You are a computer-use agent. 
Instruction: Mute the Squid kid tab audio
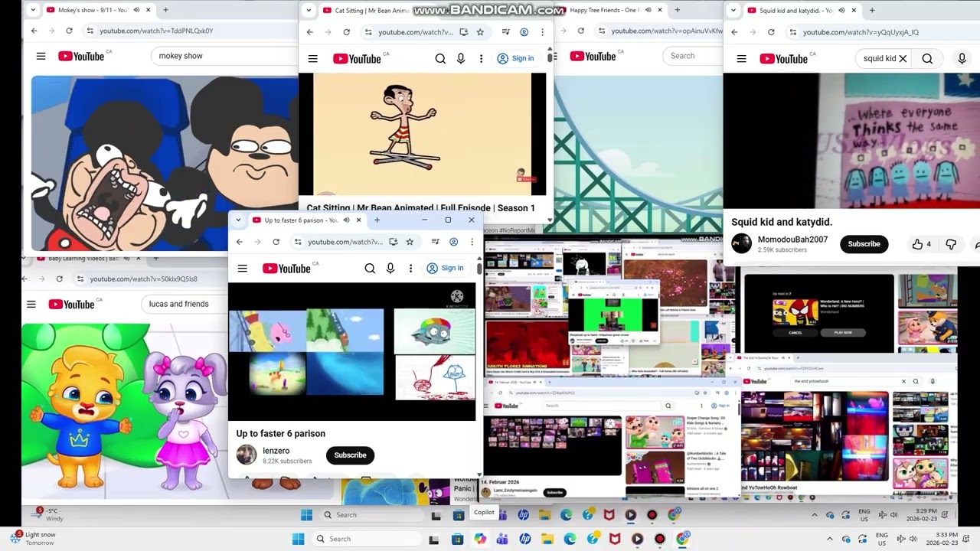point(841,11)
